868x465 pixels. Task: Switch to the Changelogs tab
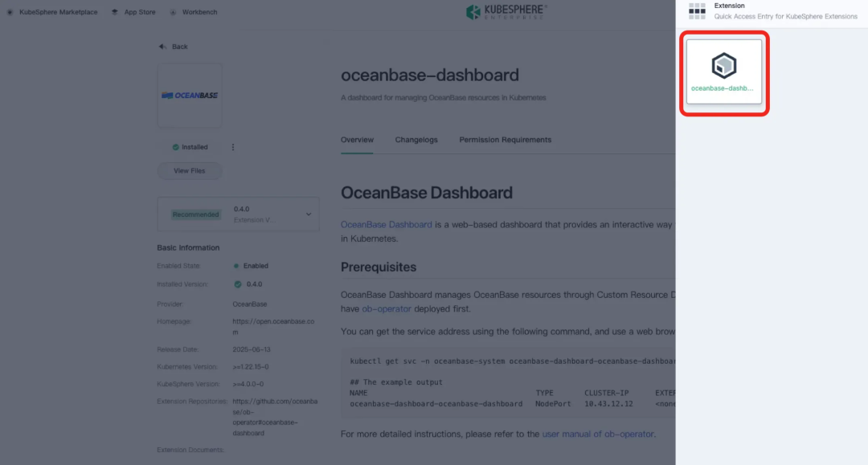click(416, 140)
